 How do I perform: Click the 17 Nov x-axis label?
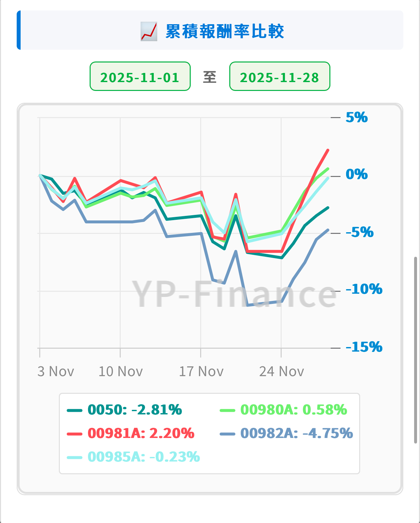201,372
